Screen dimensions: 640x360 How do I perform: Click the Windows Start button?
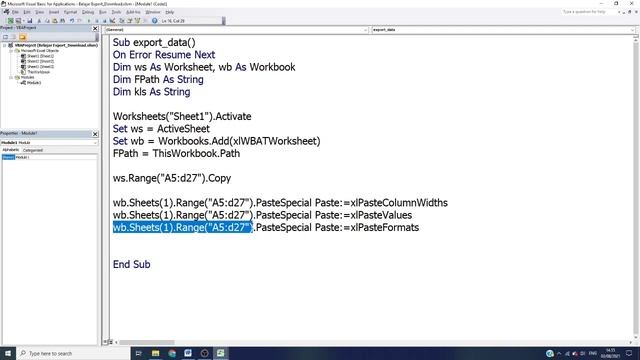[8, 353]
